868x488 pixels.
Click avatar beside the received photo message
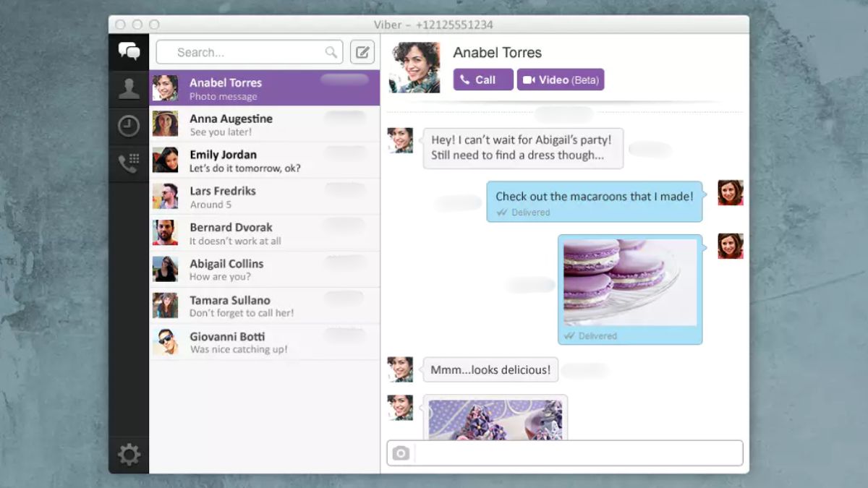pos(400,407)
